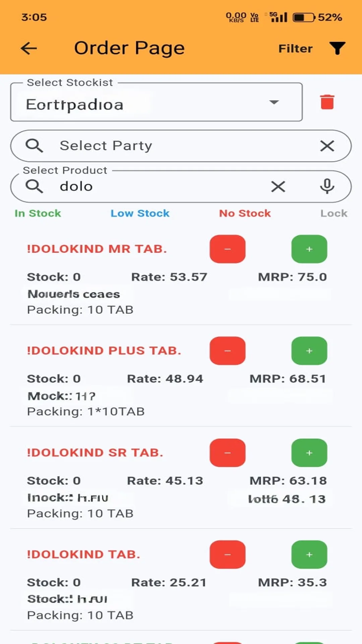Click 'Rate: 48.94' value
The image size is (362, 644).
pyautogui.click(x=165, y=379)
